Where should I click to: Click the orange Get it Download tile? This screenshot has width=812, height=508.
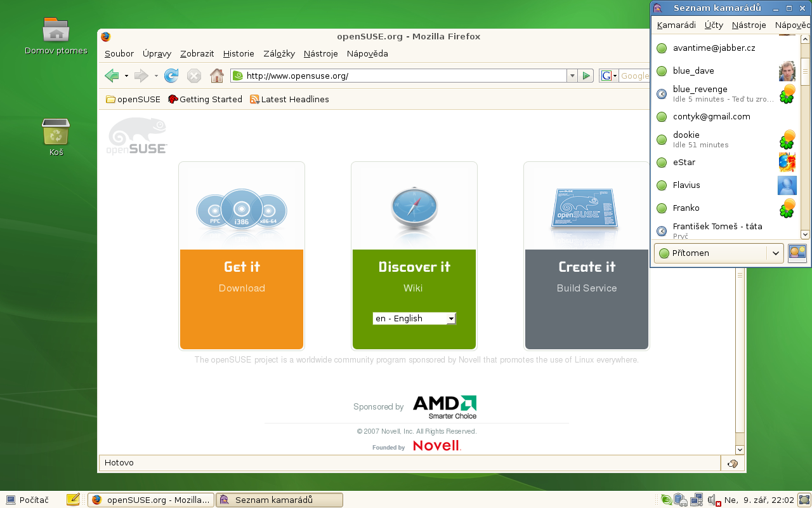tap(242, 256)
